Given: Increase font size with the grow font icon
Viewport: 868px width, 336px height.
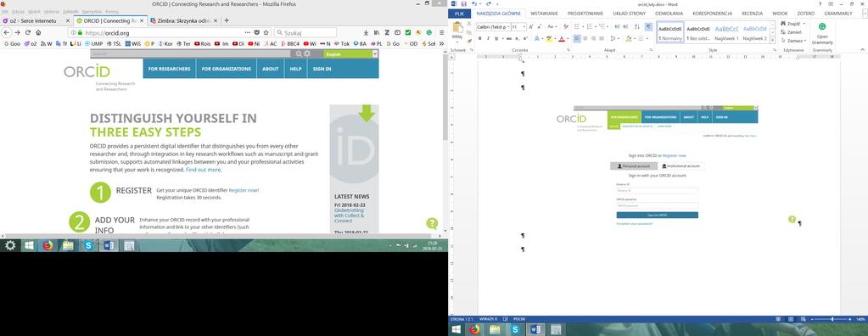Looking at the screenshot, I should click(x=531, y=26).
